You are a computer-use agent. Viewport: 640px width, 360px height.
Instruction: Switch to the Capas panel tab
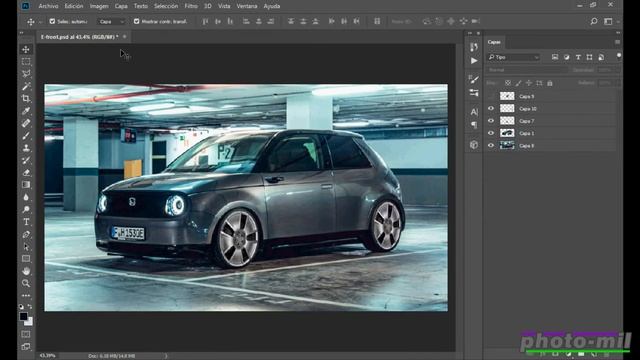tap(494, 42)
